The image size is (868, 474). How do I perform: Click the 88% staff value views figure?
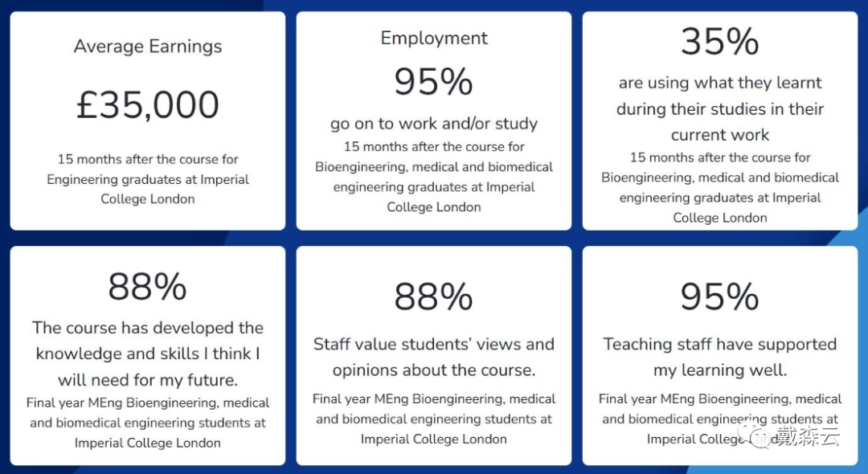tap(433, 296)
